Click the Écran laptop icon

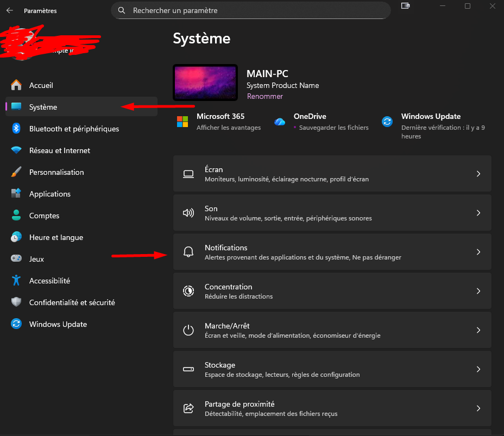coord(188,174)
